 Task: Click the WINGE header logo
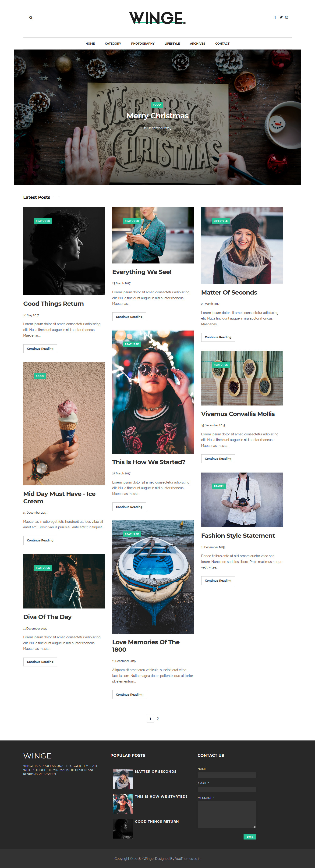pyautogui.click(x=157, y=18)
